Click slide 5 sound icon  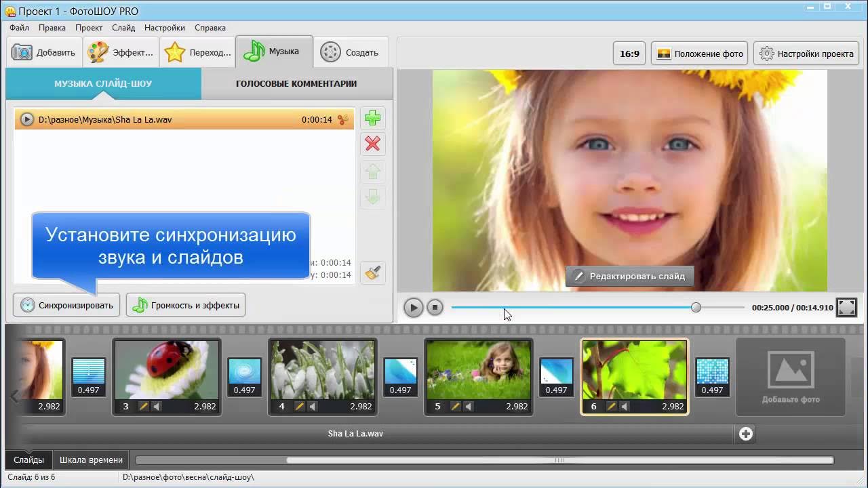[x=469, y=407]
